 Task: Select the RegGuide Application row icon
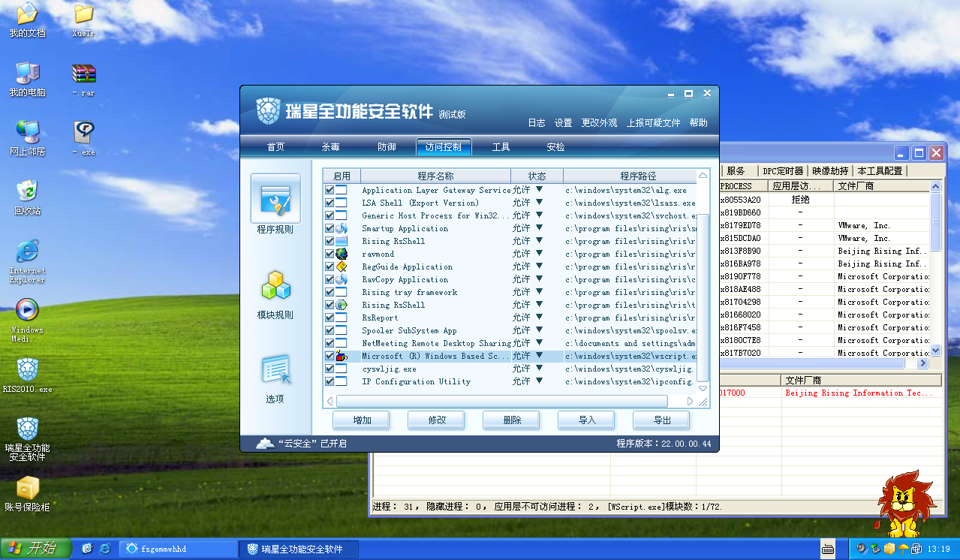click(342, 266)
